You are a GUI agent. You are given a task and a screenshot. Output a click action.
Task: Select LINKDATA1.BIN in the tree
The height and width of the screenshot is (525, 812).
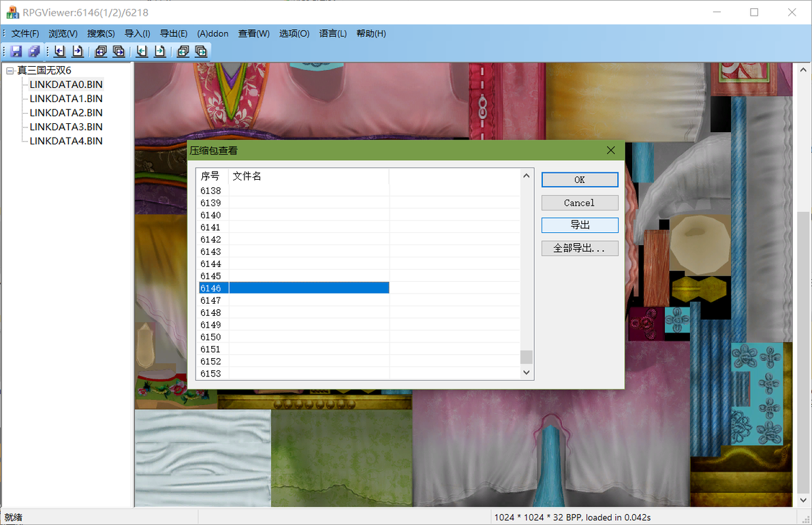point(66,98)
